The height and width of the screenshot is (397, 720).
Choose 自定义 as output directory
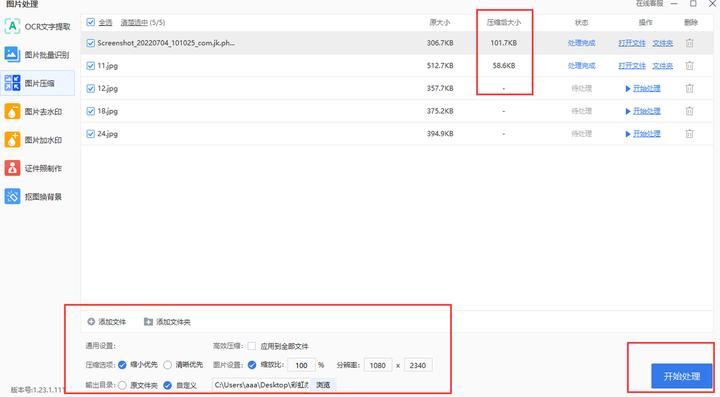[x=168, y=385]
